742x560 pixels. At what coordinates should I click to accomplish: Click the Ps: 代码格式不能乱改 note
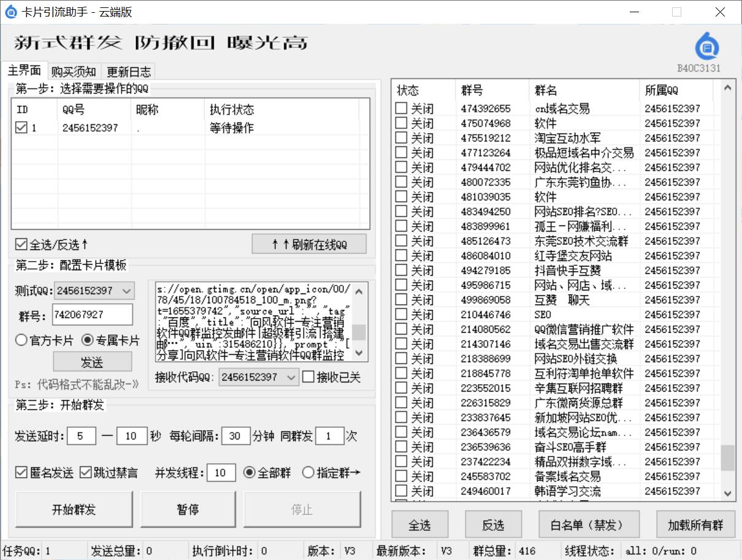[x=78, y=384]
